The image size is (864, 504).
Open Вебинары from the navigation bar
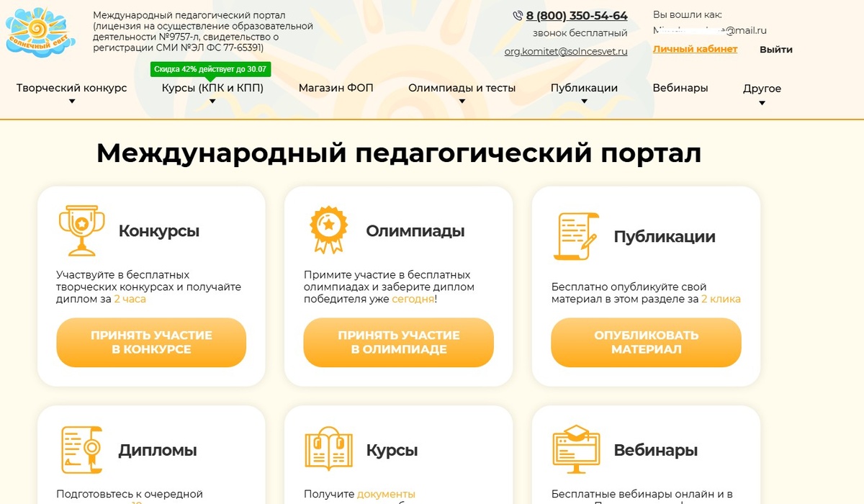680,88
